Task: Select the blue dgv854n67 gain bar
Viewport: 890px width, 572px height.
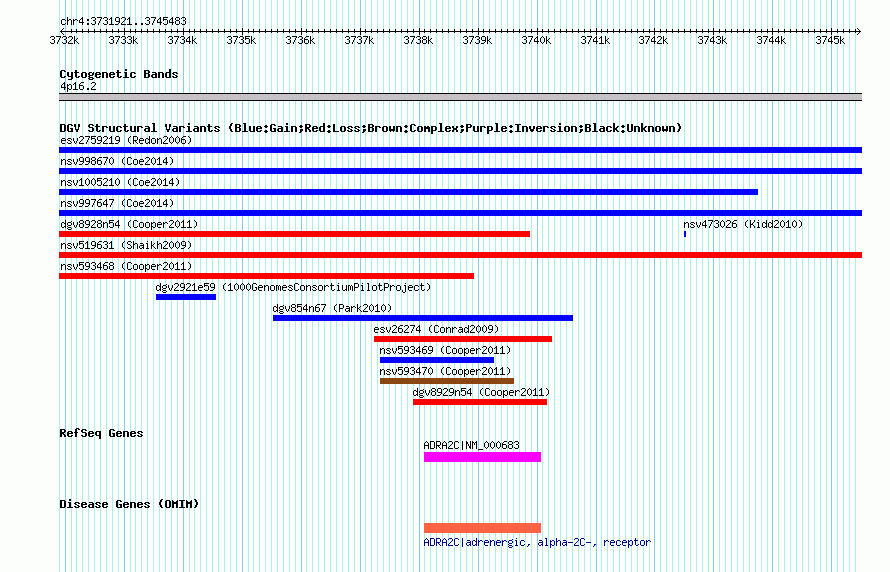Action: [x=423, y=318]
